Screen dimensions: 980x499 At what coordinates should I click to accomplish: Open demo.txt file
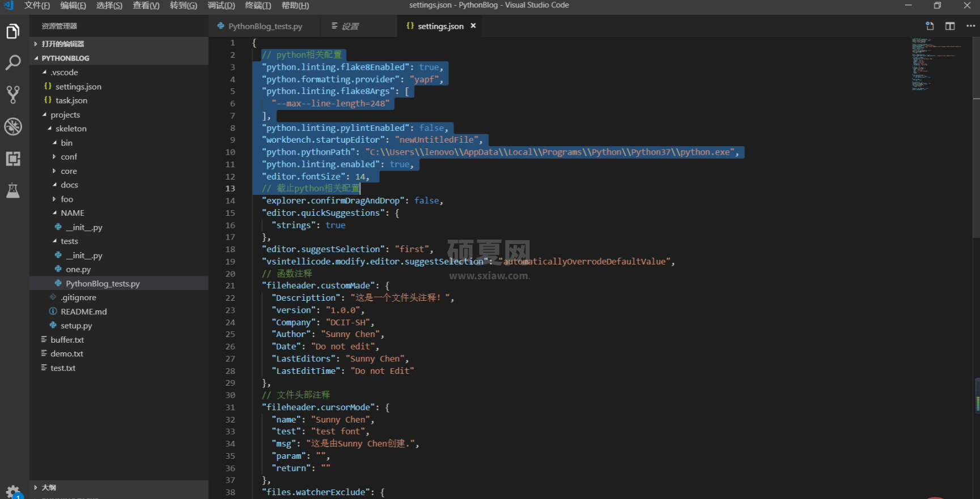tap(119, 354)
